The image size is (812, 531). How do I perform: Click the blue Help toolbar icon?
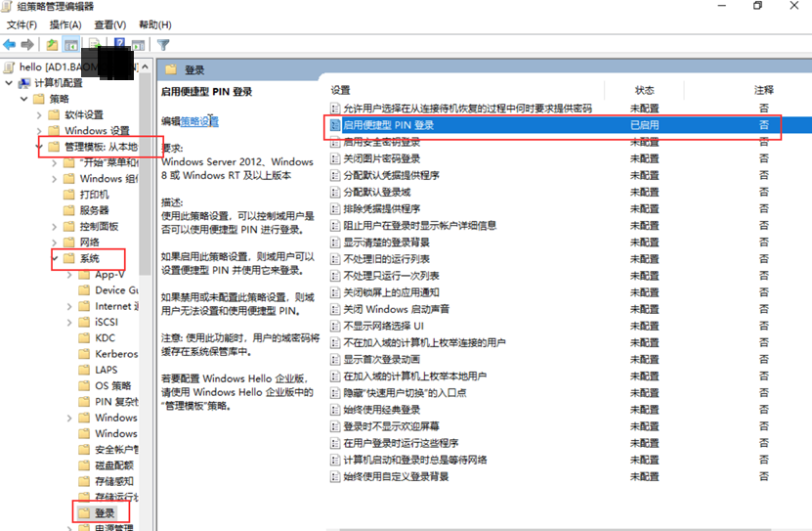pyautogui.click(x=120, y=45)
